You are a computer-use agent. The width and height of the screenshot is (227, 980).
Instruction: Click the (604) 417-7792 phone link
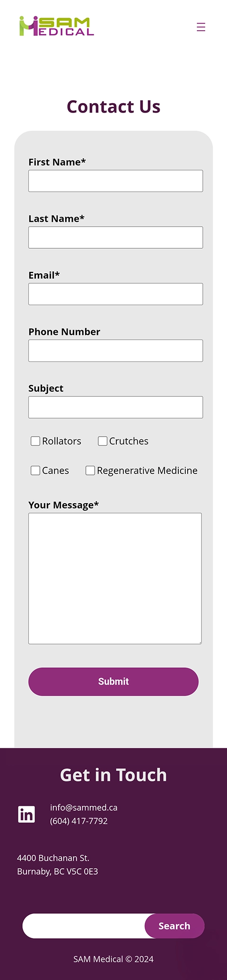point(79,821)
